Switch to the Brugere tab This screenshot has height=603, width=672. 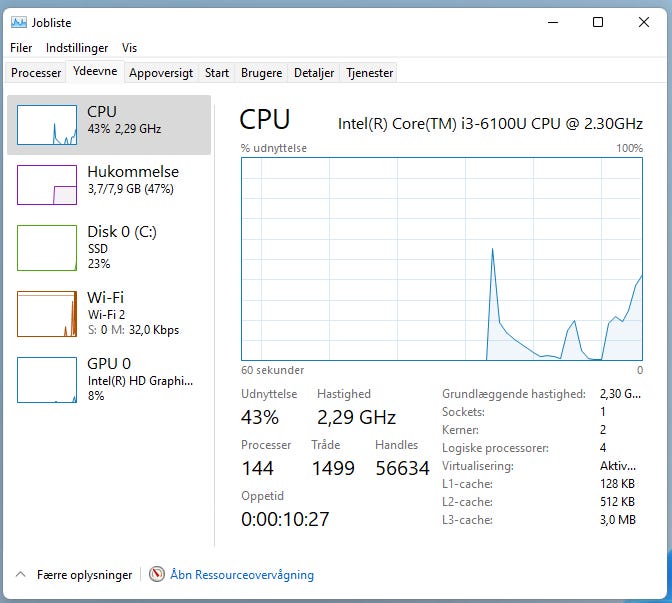(261, 73)
